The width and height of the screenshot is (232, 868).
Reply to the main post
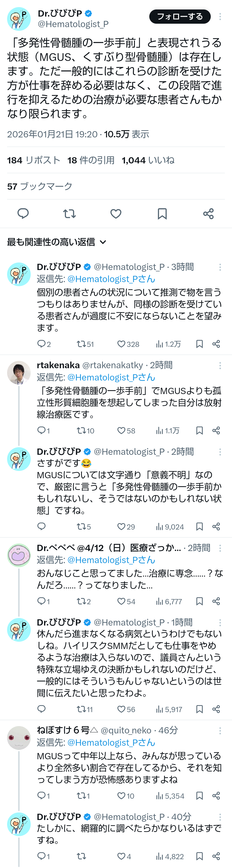pos(23,213)
